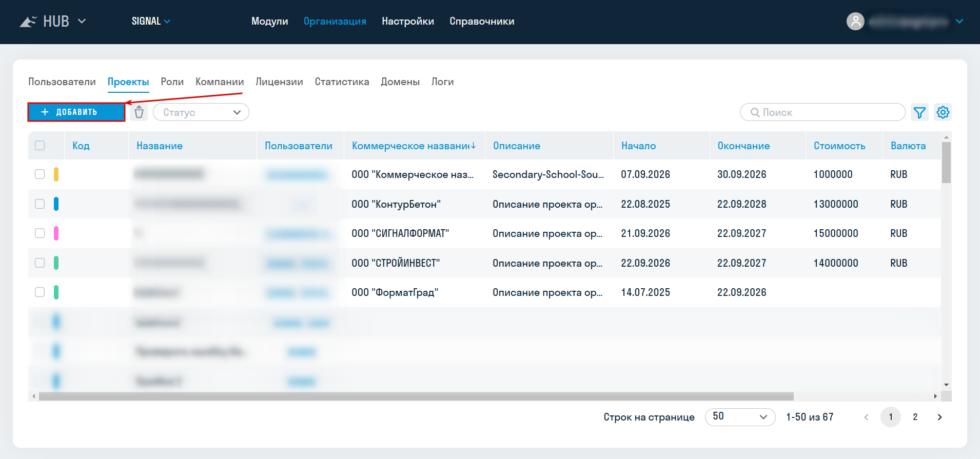Viewport: 980px width, 459px height.
Task: Switch to the Домены tab
Action: [x=400, y=82]
